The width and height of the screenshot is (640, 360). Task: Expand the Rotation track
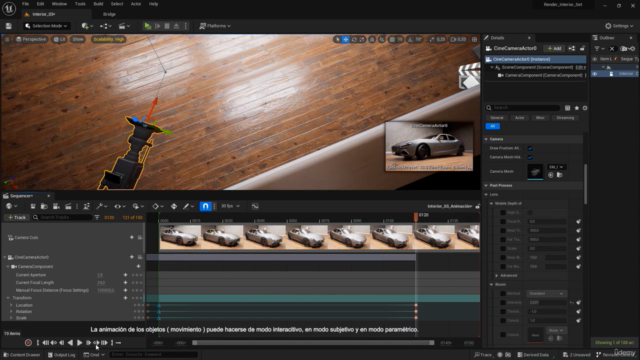pyautogui.click(x=11, y=311)
